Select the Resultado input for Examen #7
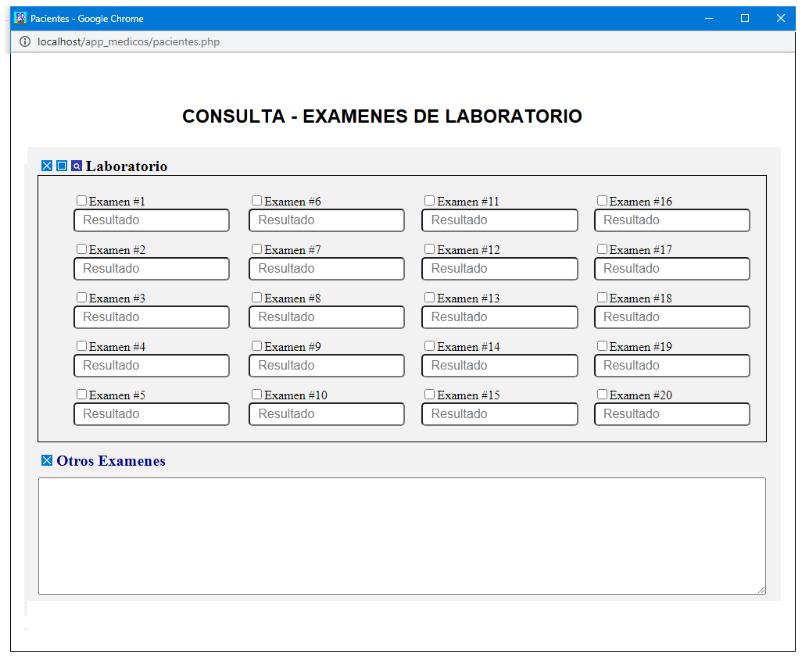 [327, 269]
